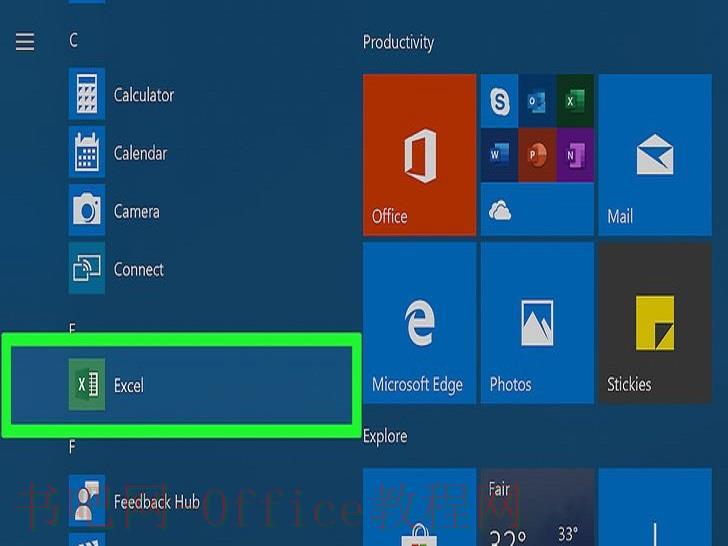
Task: Open the Connect app icon
Action: tap(87, 268)
